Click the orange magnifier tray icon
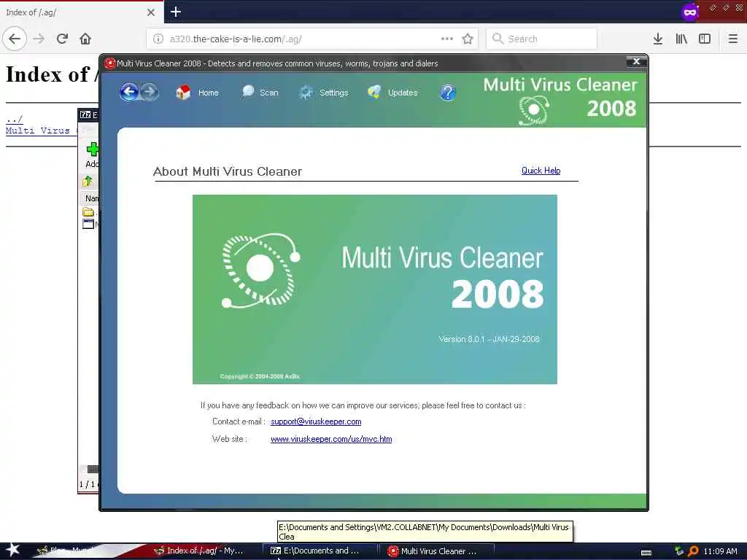The image size is (747, 560). click(x=693, y=551)
